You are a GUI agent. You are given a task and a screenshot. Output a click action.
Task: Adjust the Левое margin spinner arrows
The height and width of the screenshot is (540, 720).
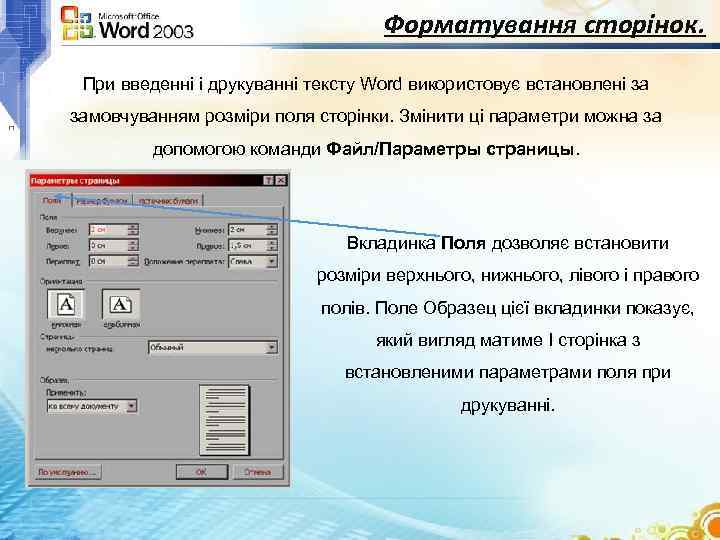pos(133,246)
